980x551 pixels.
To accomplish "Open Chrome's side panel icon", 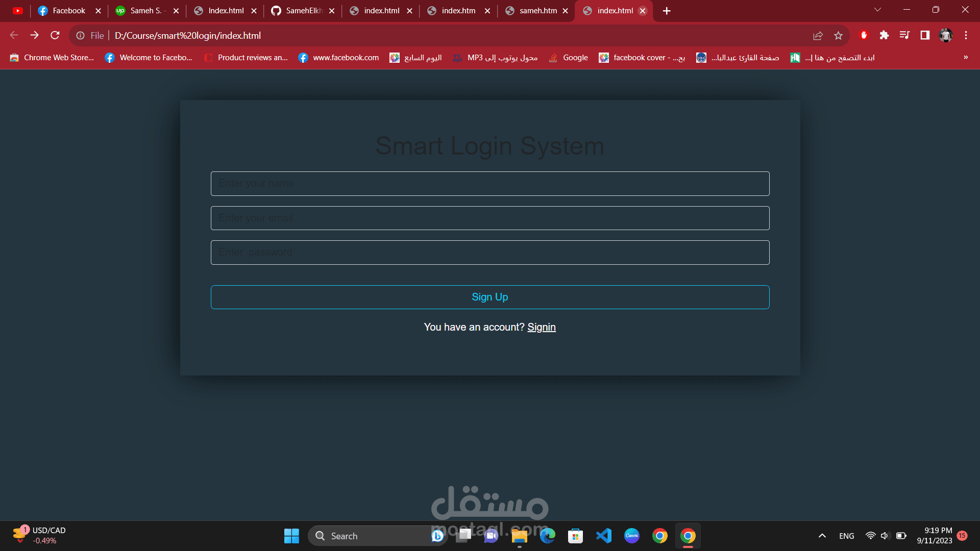I will (x=924, y=35).
